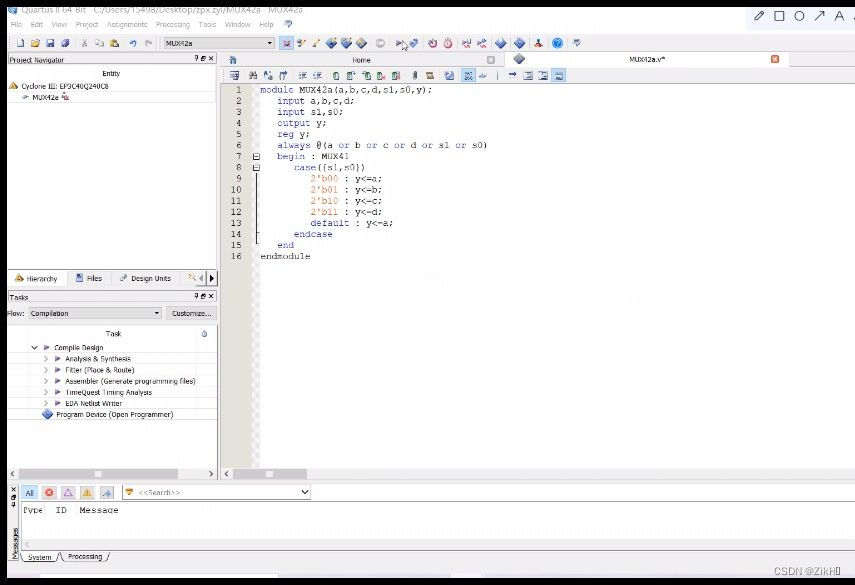Open a file with the Open folder icon

(36, 43)
